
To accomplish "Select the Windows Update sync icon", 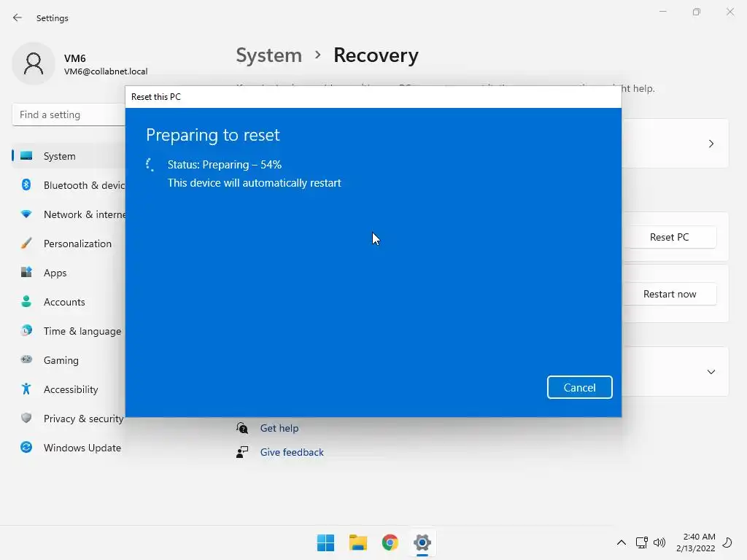I will coord(26,447).
